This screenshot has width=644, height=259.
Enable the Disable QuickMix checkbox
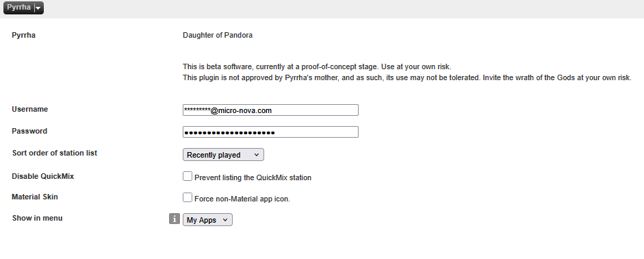[188, 176]
